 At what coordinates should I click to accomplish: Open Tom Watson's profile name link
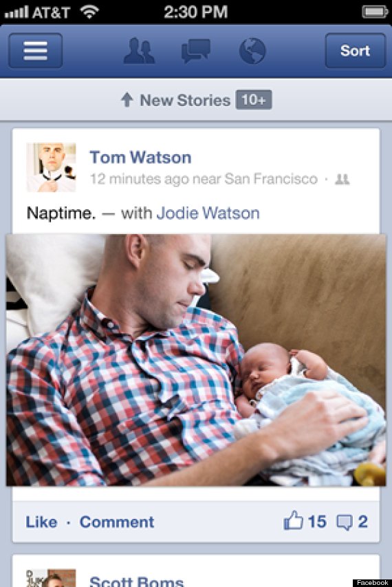[x=140, y=157]
